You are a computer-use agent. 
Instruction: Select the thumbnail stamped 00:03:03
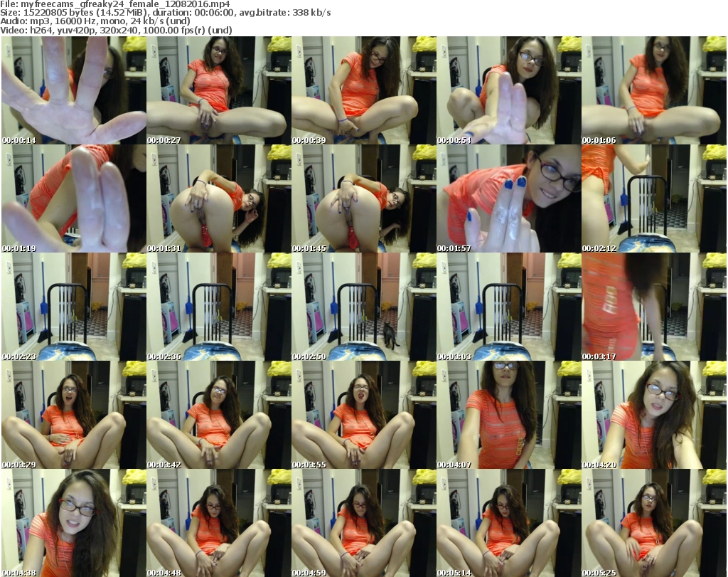coord(509,307)
